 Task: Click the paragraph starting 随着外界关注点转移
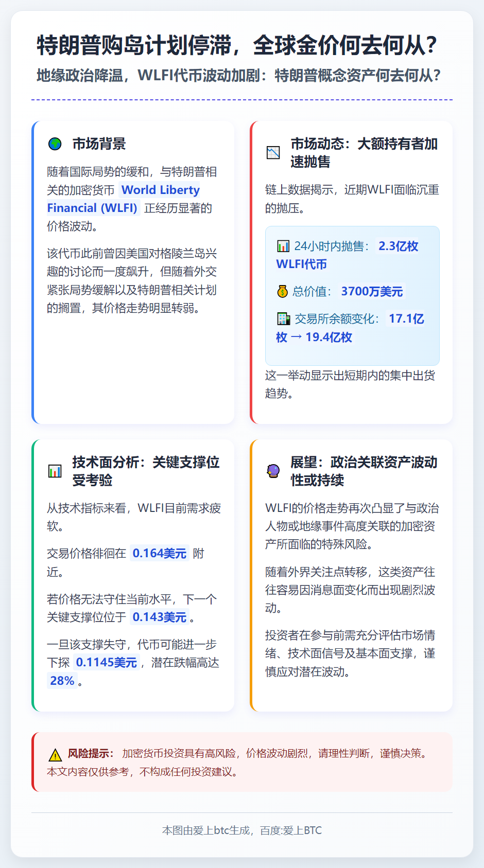click(350, 590)
